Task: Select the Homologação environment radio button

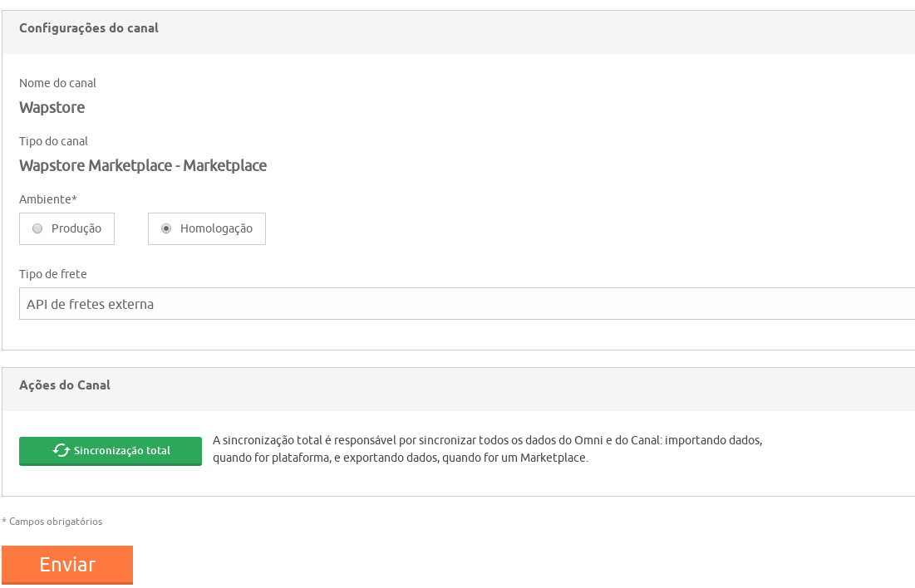Action: (166, 228)
